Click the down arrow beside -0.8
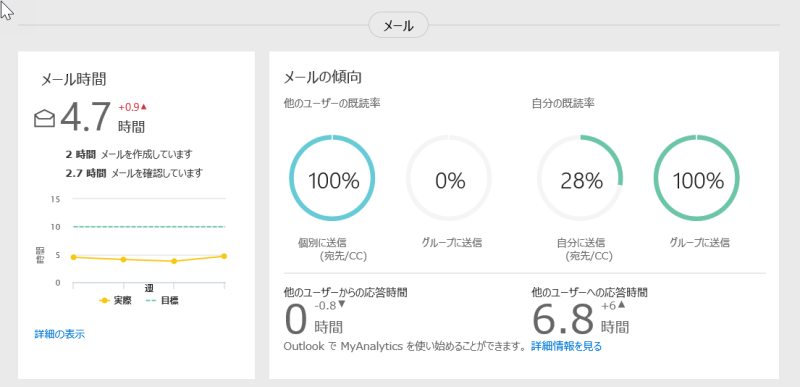This screenshot has height=387, width=800. (x=342, y=304)
